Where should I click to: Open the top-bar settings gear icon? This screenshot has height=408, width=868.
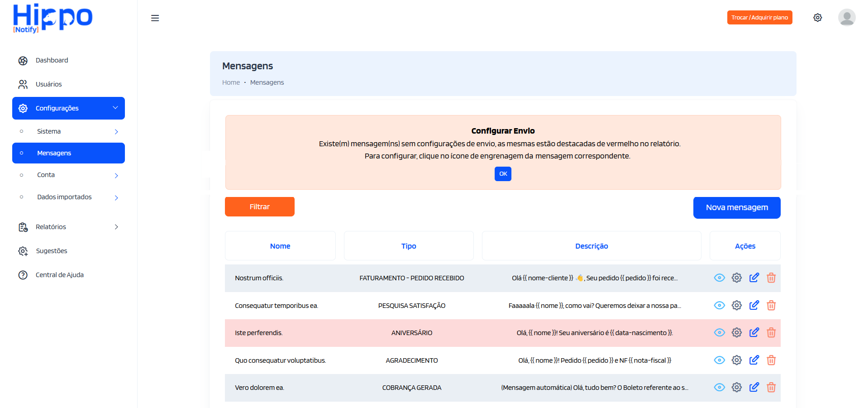[817, 17]
